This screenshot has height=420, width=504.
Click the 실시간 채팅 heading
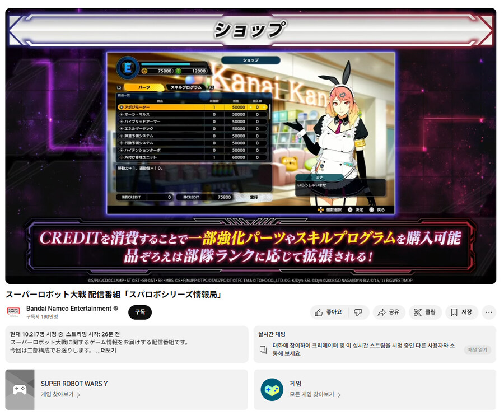(272, 334)
